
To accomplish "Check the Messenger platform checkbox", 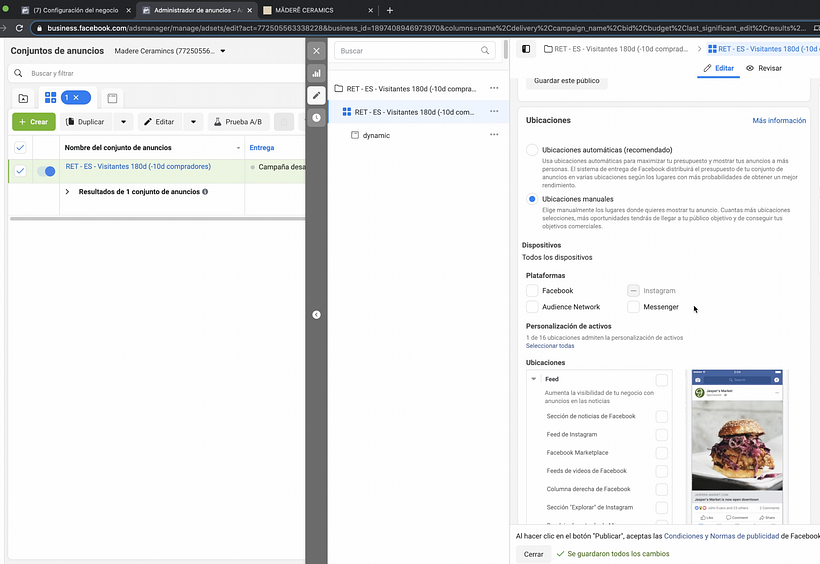I will point(633,307).
